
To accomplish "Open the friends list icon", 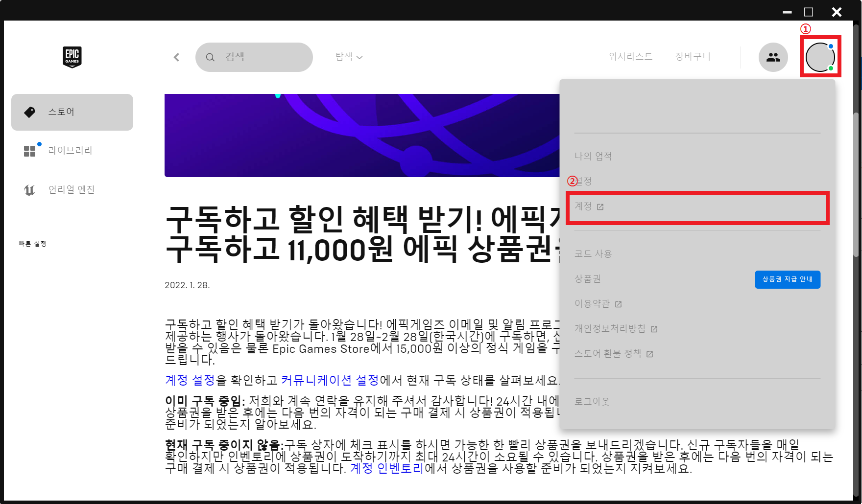I will pyautogui.click(x=773, y=57).
